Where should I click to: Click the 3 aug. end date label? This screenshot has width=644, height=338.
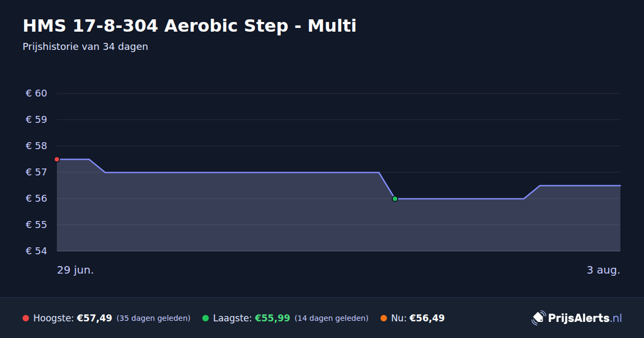tap(603, 270)
